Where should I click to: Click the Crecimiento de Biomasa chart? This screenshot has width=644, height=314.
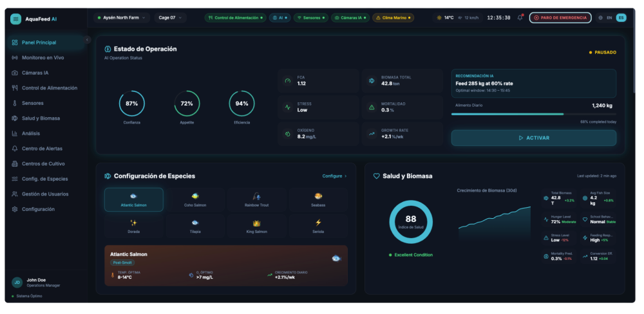pyautogui.click(x=495, y=223)
